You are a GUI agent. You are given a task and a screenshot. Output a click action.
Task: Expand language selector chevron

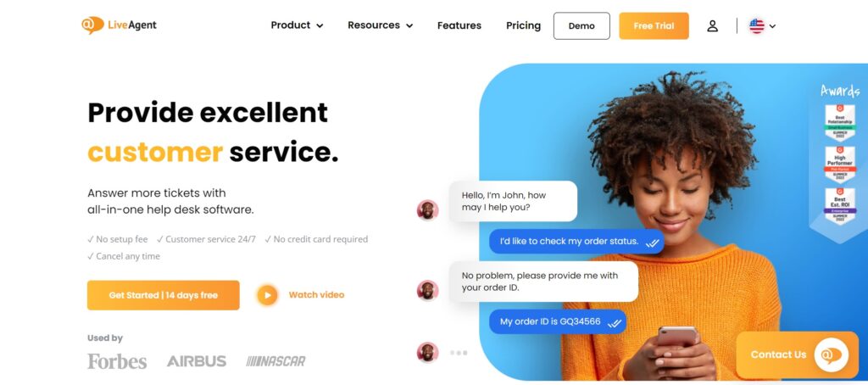772,26
